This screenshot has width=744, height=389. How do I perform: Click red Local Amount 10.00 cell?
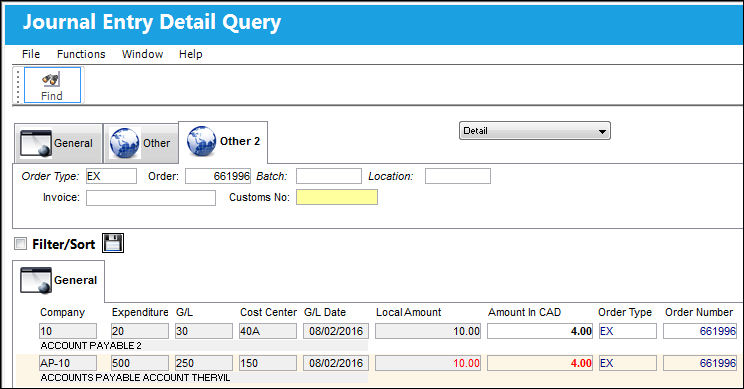[428, 363]
